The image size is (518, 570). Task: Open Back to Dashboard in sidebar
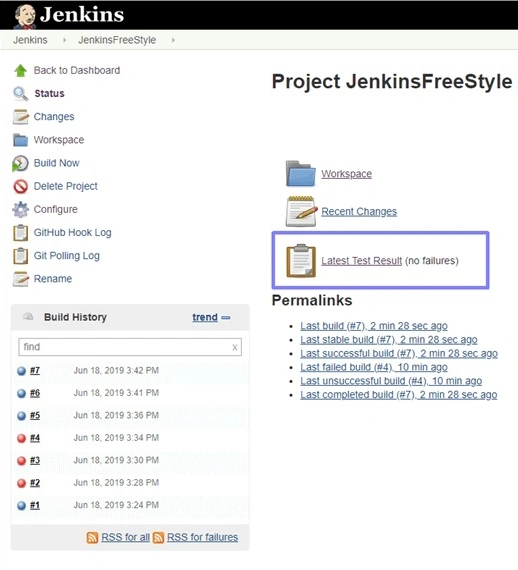77,70
